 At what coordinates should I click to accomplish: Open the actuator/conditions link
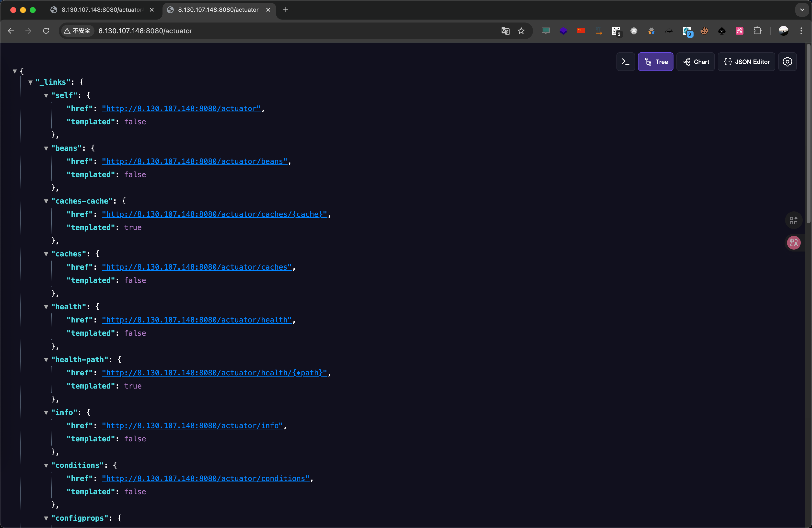coord(205,479)
